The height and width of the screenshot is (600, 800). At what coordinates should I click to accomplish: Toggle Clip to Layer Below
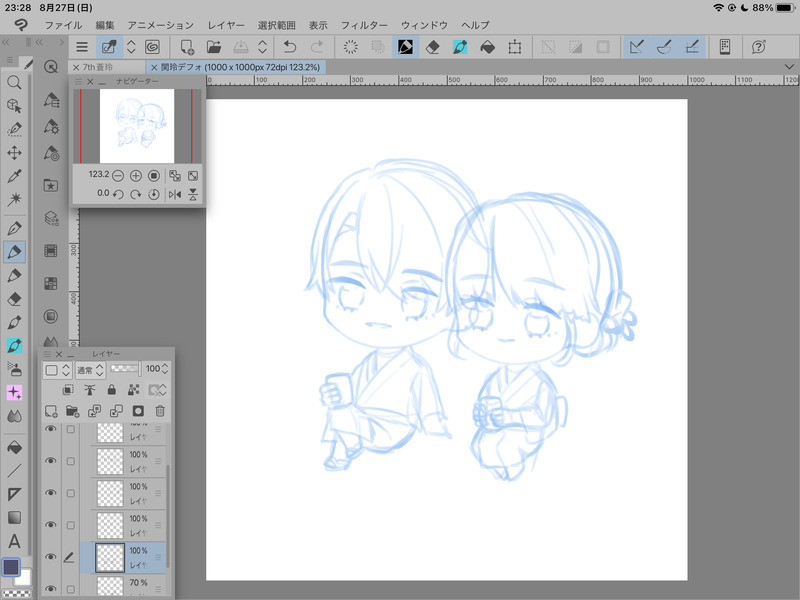[x=68, y=390]
